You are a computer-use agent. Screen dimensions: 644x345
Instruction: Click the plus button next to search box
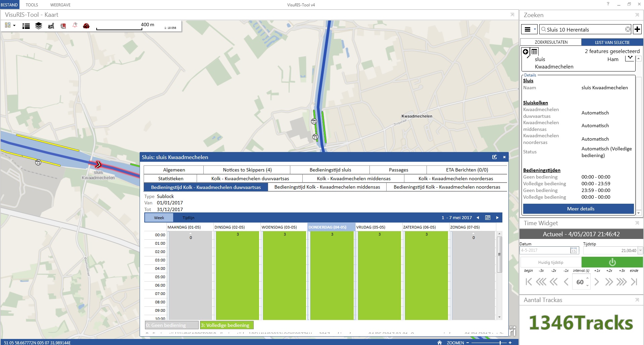637,29
